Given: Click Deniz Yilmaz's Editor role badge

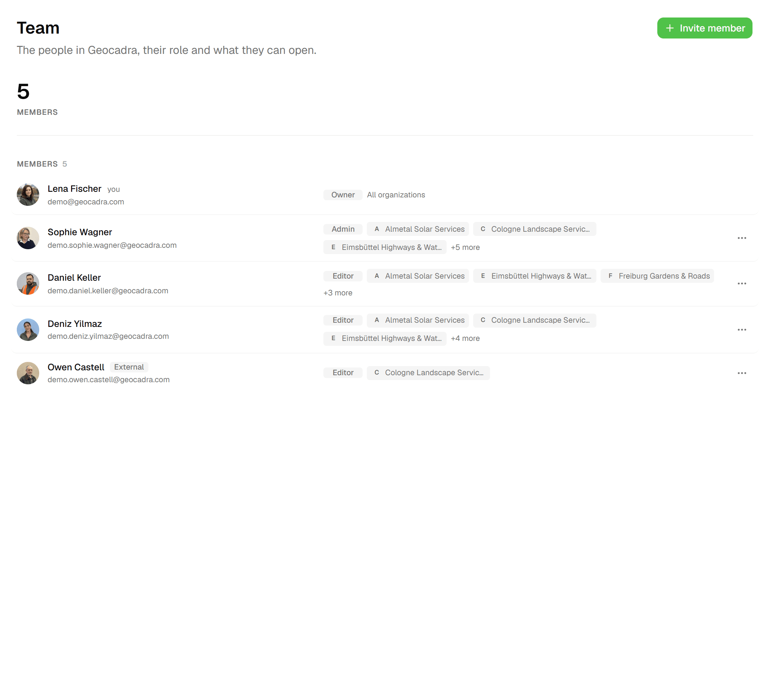Looking at the screenshot, I should tap(343, 320).
